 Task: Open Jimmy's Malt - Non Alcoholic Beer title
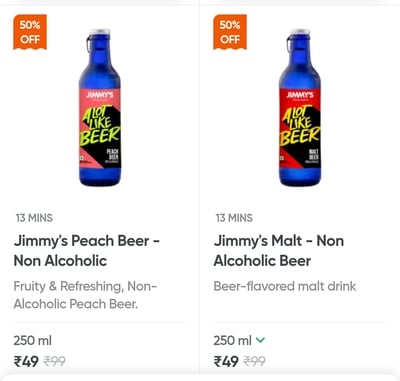click(279, 251)
